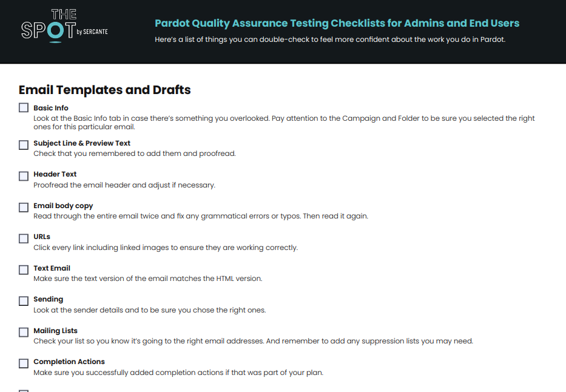Click the URLs item label

pos(42,237)
